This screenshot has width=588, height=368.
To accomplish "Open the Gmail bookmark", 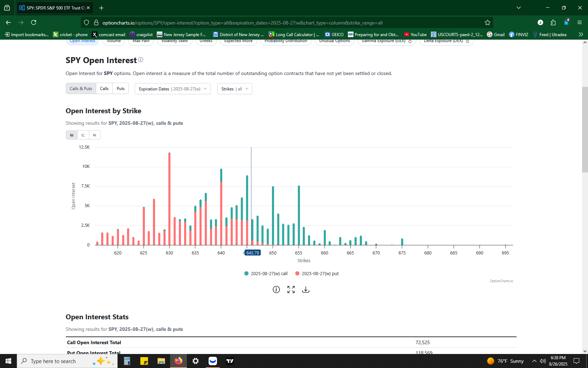I will click(x=496, y=34).
